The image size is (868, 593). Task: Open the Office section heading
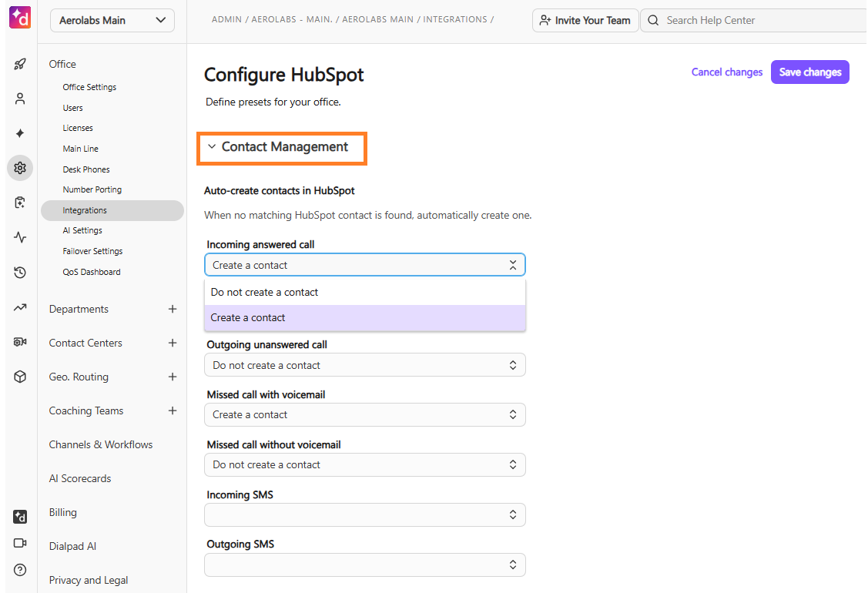coord(62,64)
